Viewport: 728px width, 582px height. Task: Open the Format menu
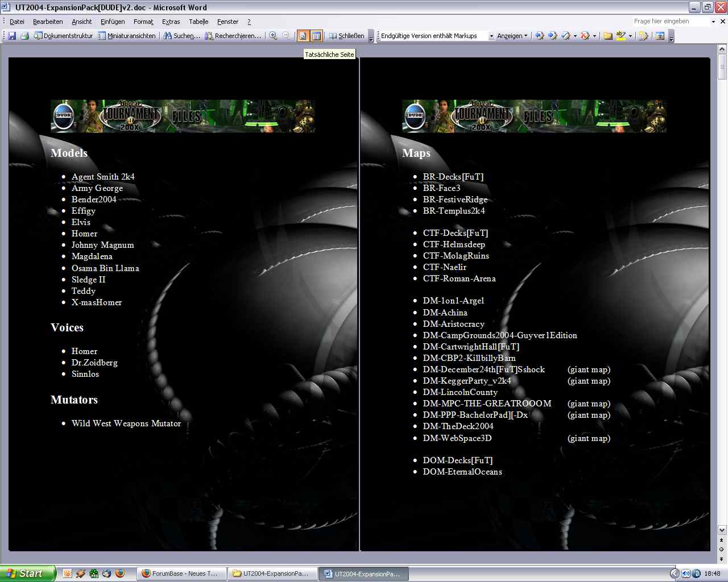pos(143,22)
